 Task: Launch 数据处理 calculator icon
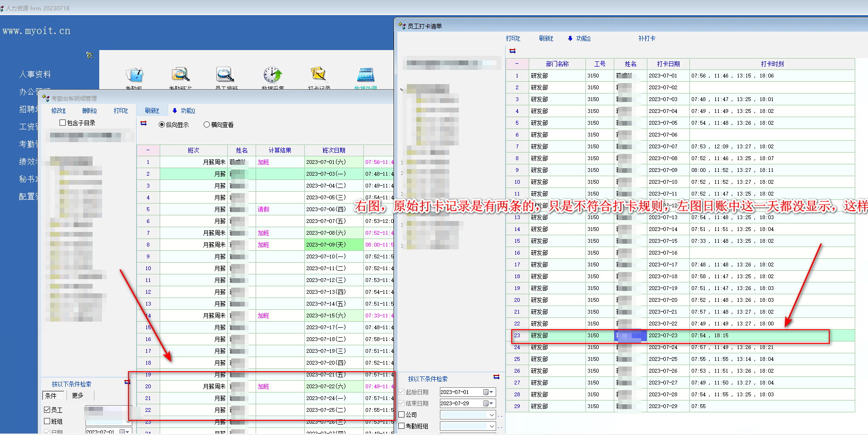coord(365,75)
